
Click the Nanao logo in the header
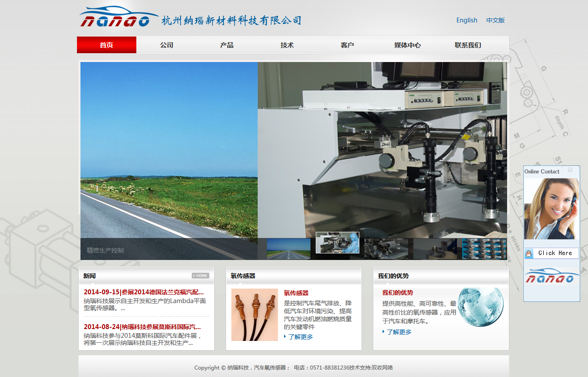click(x=119, y=18)
